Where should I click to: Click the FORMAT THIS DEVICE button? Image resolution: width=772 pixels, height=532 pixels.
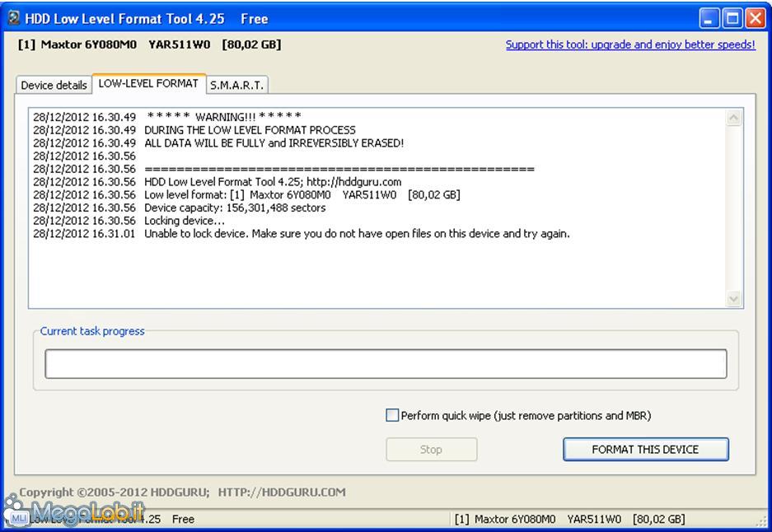coord(645,450)
